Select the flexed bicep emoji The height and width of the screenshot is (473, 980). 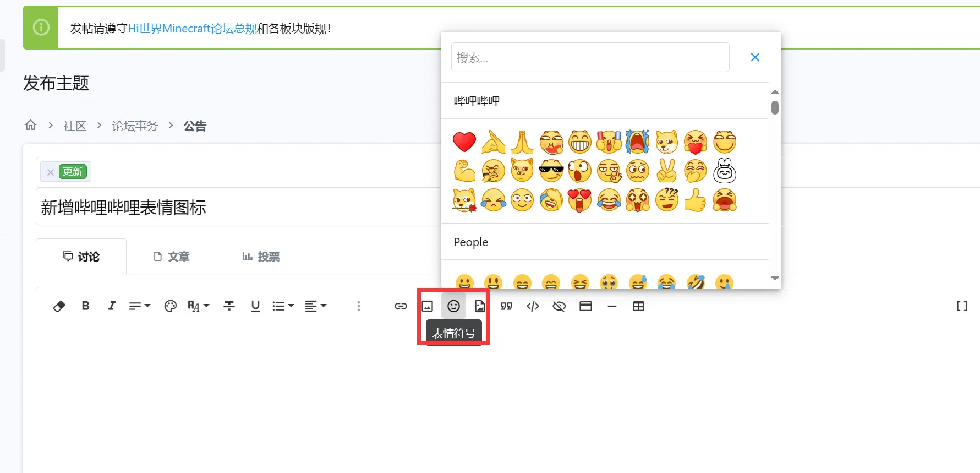464,171
